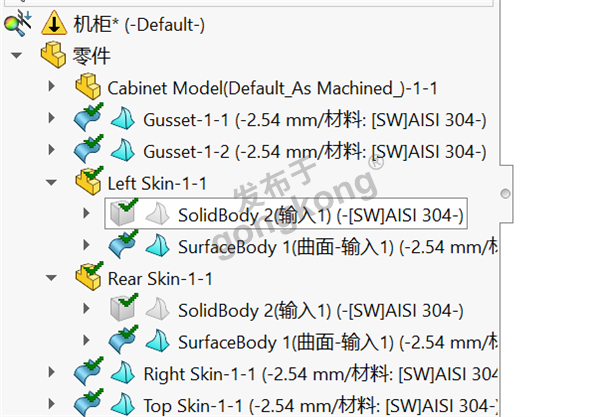Expand the Cabinet Model node

(52, 88)
